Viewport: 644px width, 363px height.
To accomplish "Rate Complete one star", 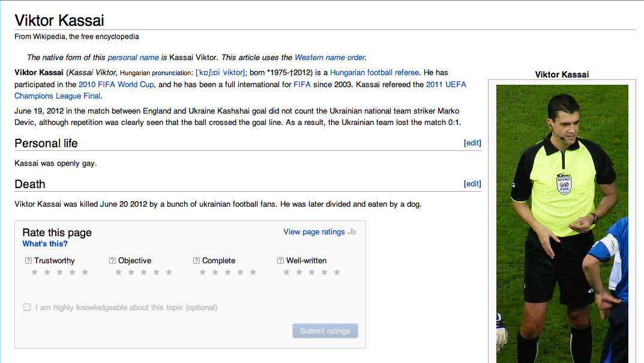I will pyautogui.click(x=202, y=272).
